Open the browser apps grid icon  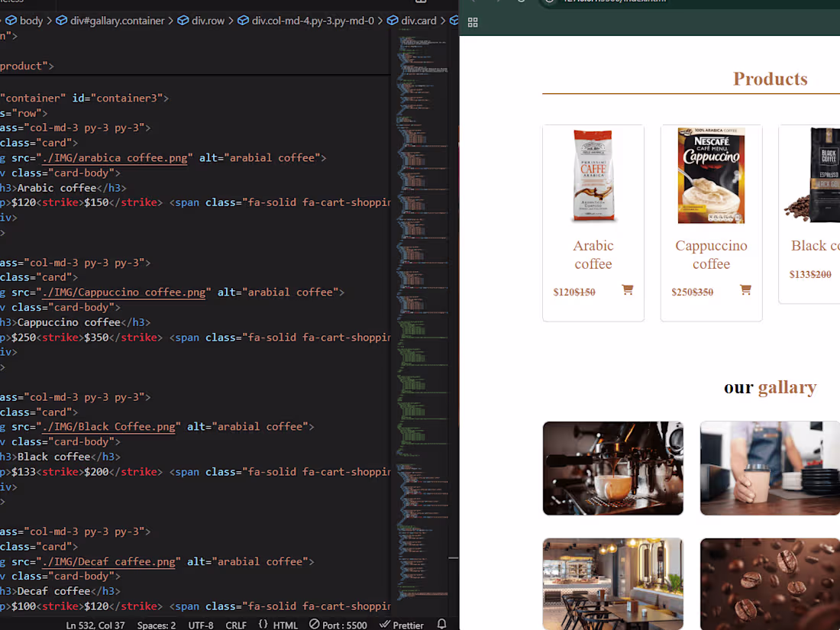[x=473, y=22]
